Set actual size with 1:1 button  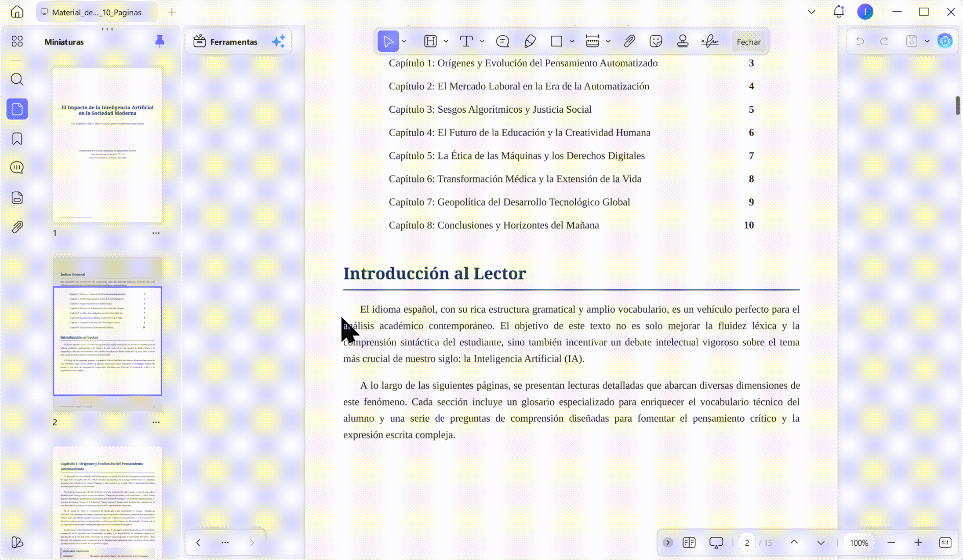pyautogui.click(x=945, y=543)
